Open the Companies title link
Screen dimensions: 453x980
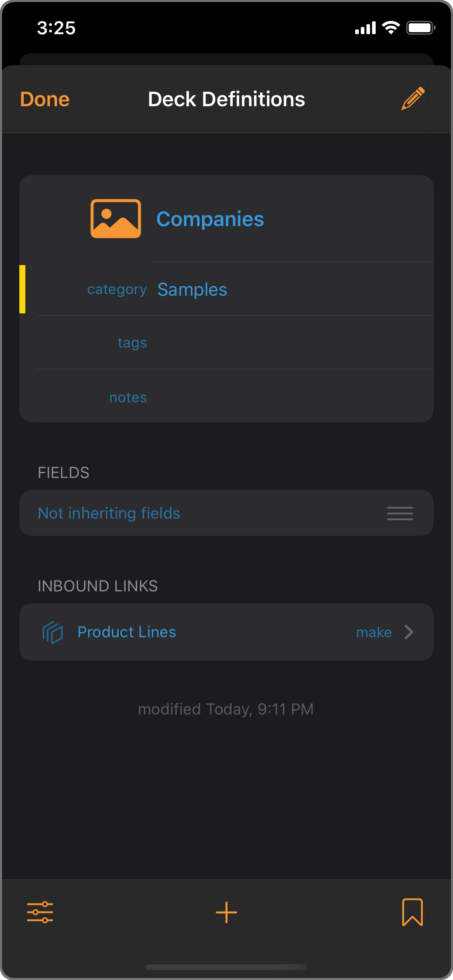coord(210,219)
